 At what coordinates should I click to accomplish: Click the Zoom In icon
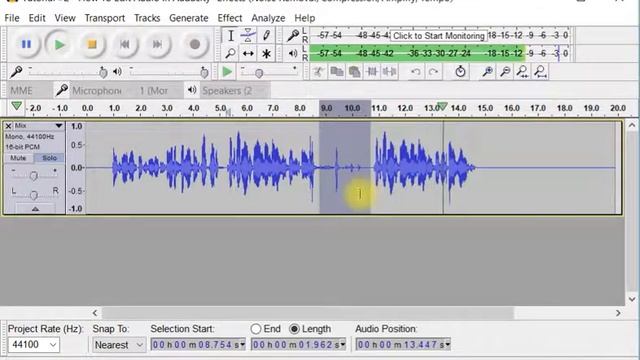[x=487, y=72]
